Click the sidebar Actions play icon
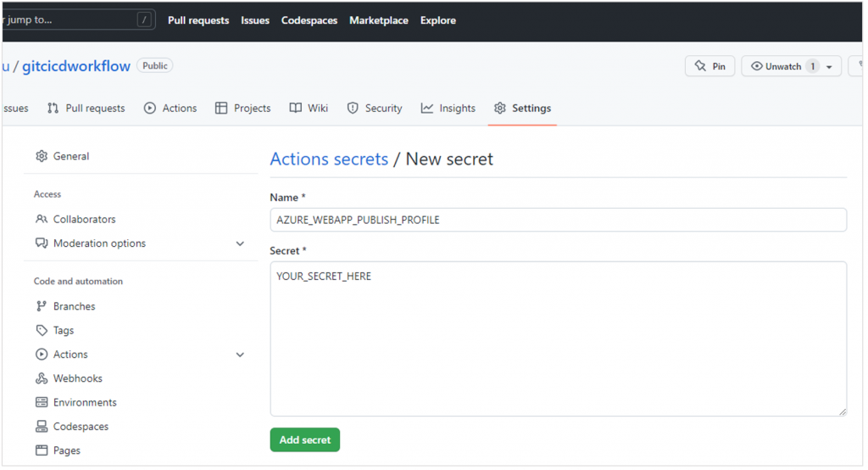The height and width of the screenshot is (470, 868). [x=42, y=354]
